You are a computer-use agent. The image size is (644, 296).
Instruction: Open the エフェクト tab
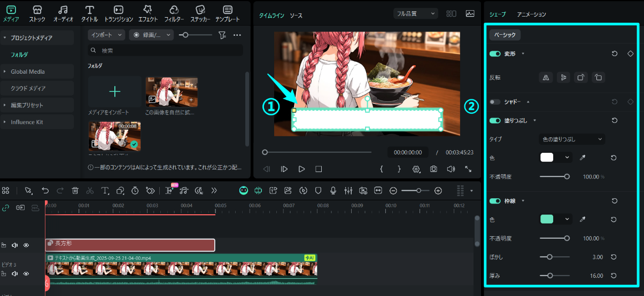[x=148, y=14]
